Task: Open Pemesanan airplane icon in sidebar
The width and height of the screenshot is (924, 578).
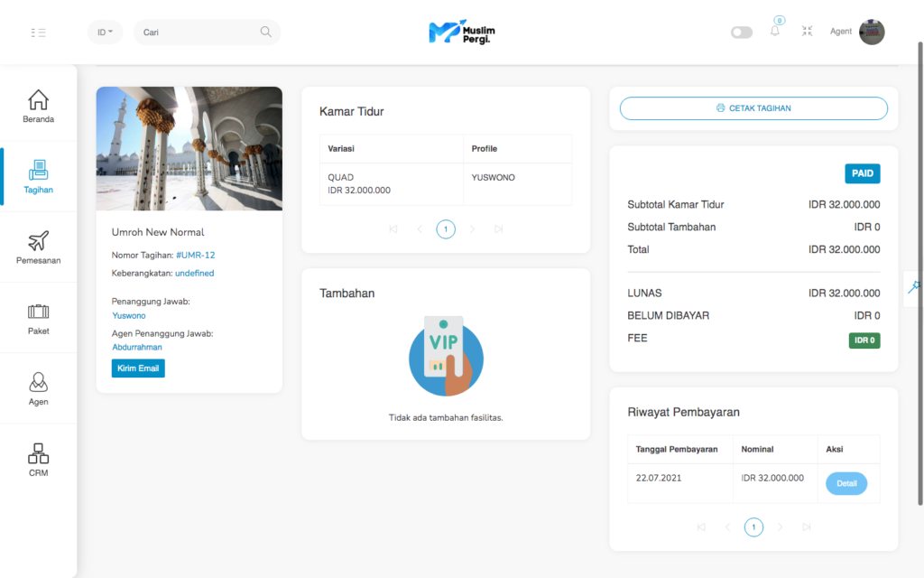Action: click(38, 247)
